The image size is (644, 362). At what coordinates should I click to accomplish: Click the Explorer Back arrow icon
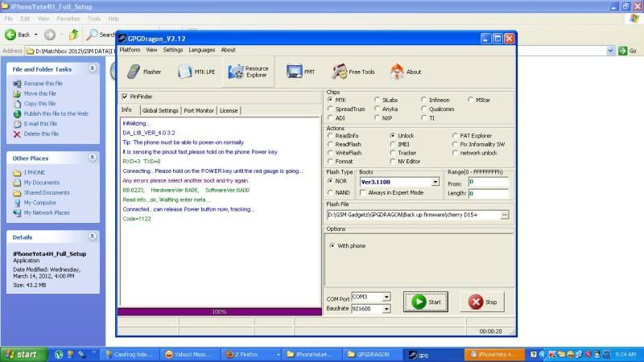pyautogui.click(x=10, y=35)
